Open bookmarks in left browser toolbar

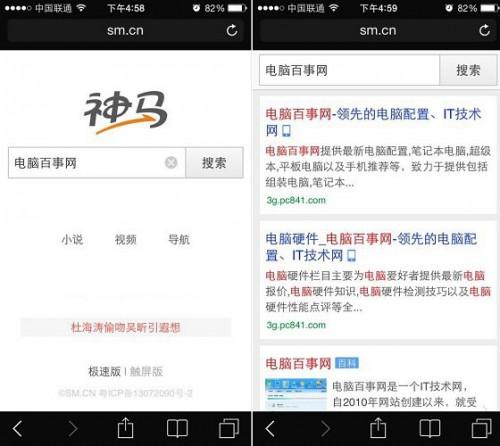(x=177, y=428)
